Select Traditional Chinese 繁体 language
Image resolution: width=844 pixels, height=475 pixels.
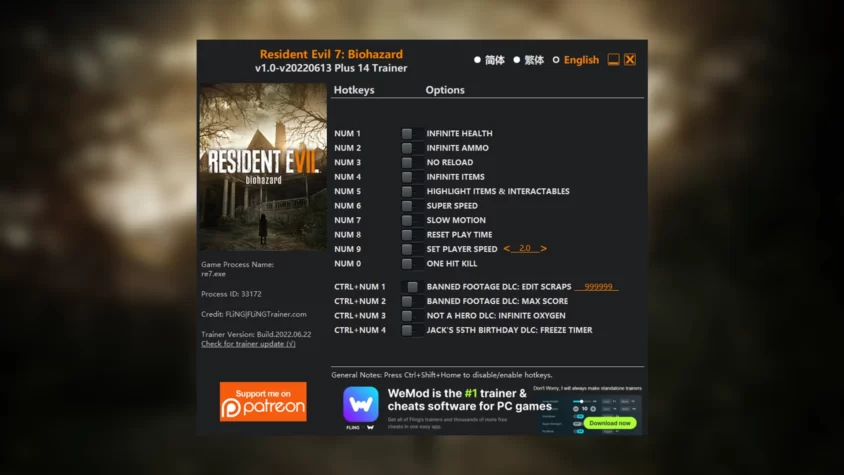click(517, 60)
